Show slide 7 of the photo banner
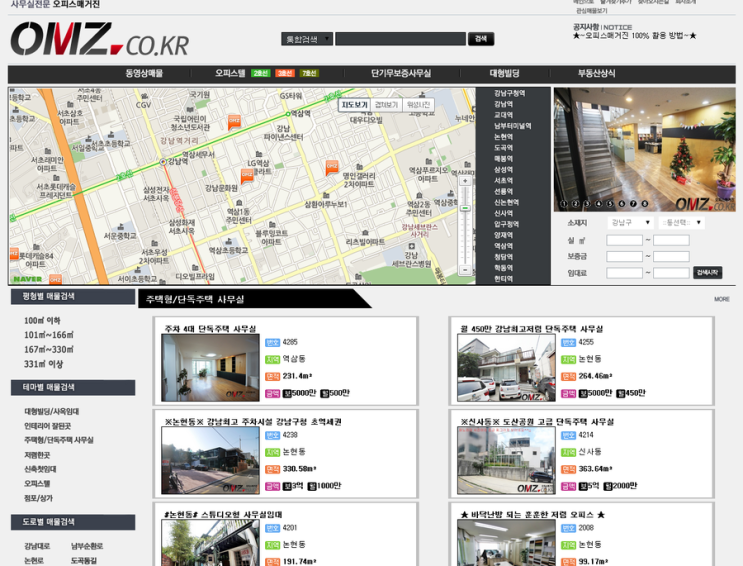The width and height of the screenshot is (743, 566). click(x=633, y=204)
